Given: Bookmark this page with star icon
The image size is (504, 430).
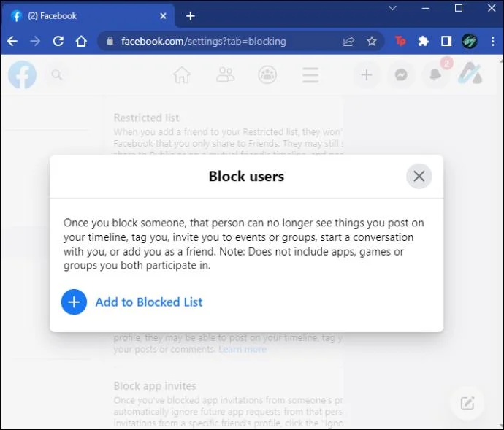Looking at the screenshot, I should tap(372, 41).
